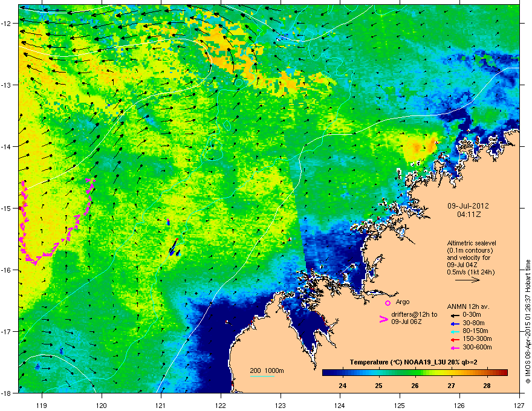
Task: Click the red 150-300m ANMN arrow
Action: tap(455, 340)
